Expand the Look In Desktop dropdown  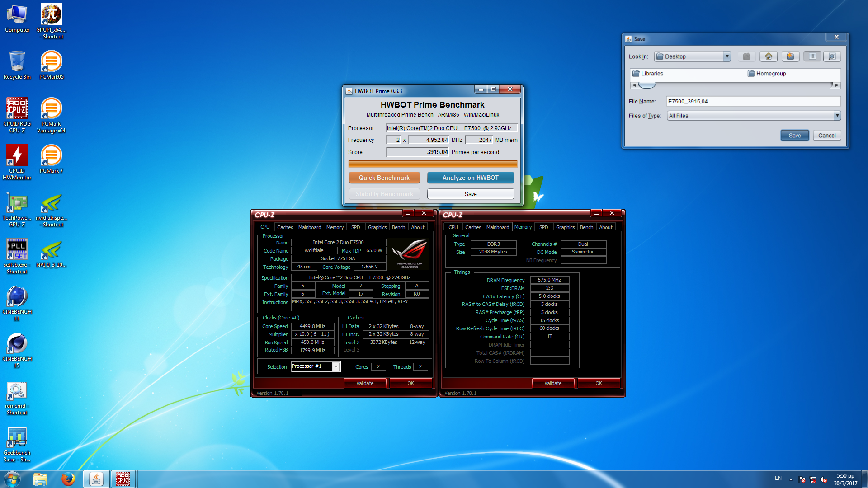[x=727, y=56]
